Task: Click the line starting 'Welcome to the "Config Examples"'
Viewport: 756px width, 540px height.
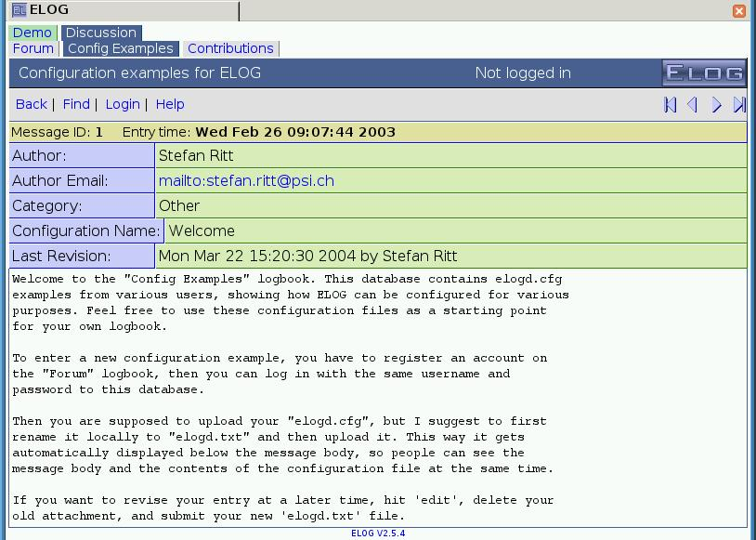Action: pos(287,280)
